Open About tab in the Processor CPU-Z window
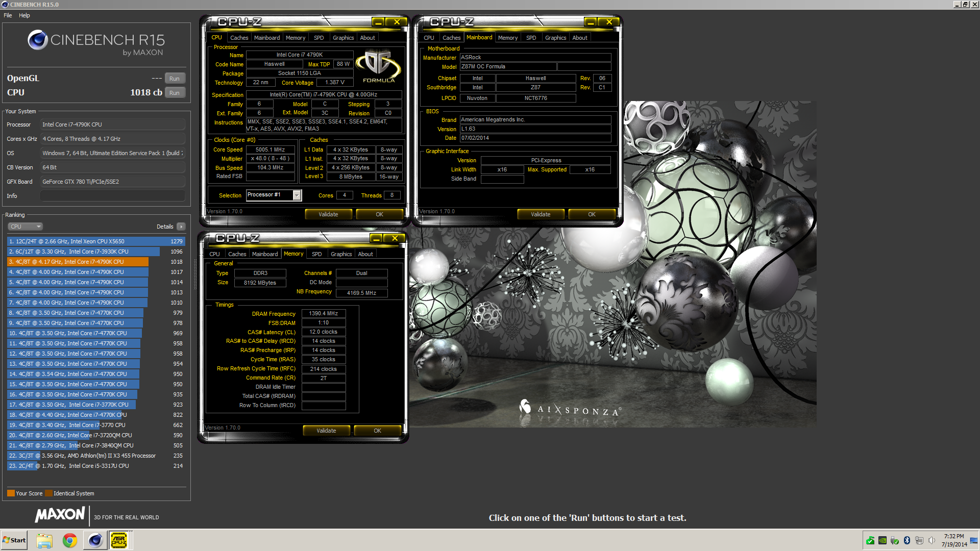The width and height of the screenshot is (980, 551). (x=367, y=38)
